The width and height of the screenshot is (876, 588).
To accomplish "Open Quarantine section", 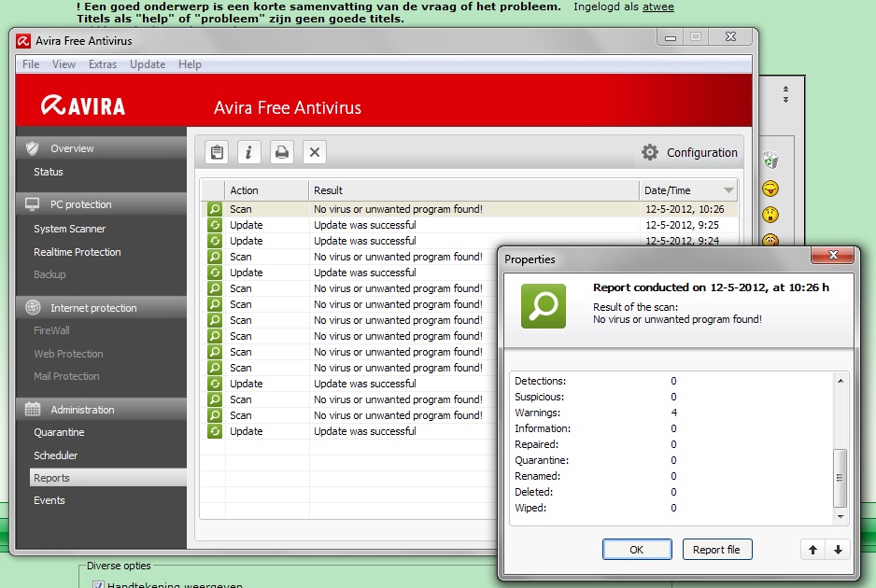I will click(x=59, y=432).
